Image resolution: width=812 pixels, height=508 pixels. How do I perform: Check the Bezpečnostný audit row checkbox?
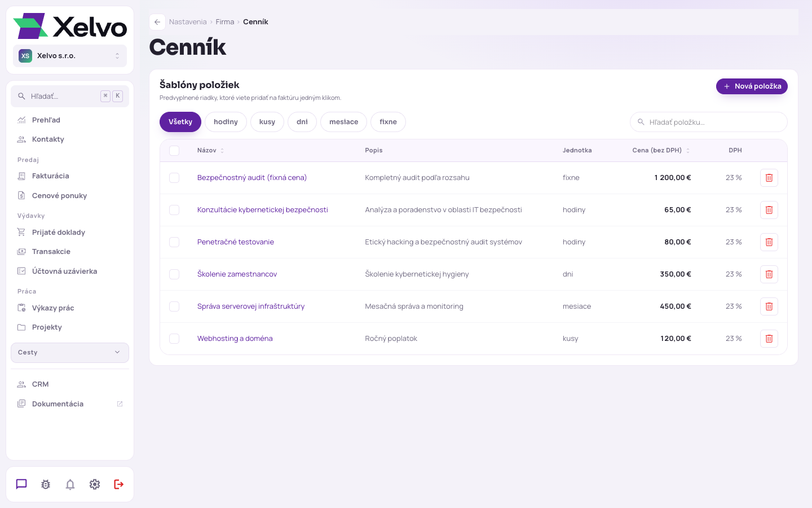click(174, 178)
